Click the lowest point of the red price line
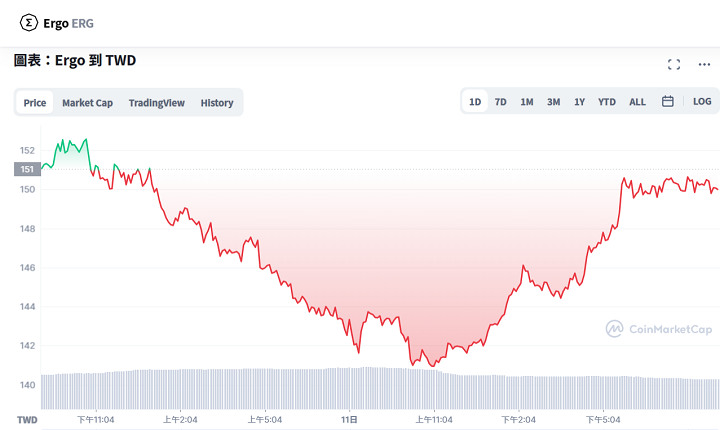 pos(433,366)
